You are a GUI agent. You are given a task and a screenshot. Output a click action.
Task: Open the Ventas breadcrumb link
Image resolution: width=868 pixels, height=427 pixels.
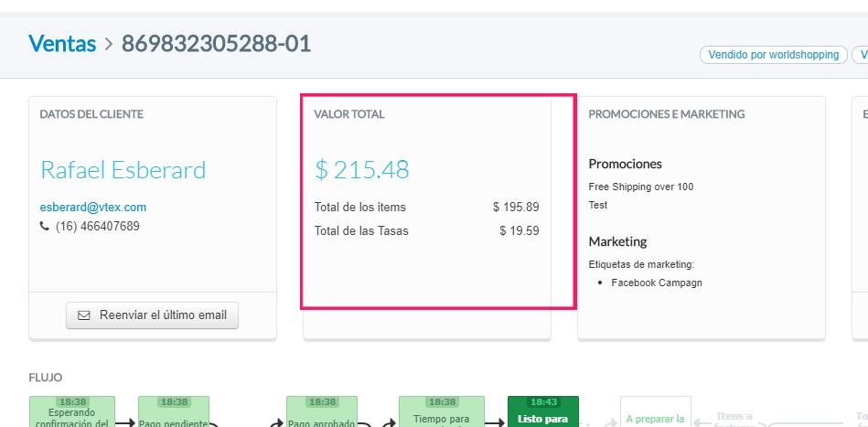(62, 43)
